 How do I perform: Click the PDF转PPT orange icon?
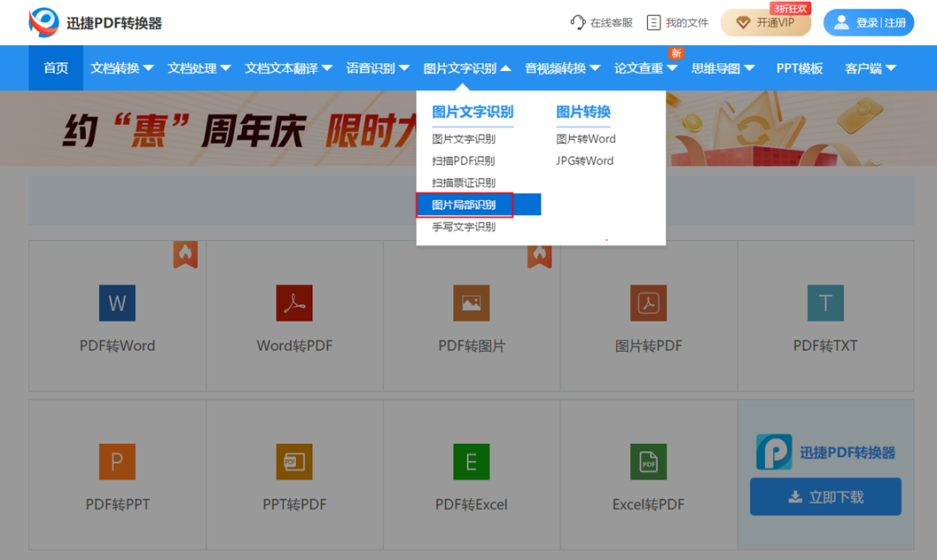click(117, 461)
